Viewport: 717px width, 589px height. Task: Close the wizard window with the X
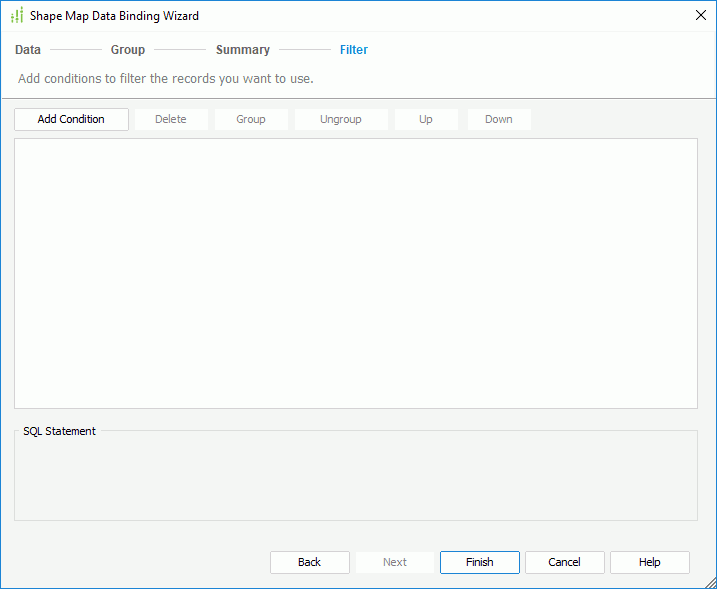pos(701,16)
